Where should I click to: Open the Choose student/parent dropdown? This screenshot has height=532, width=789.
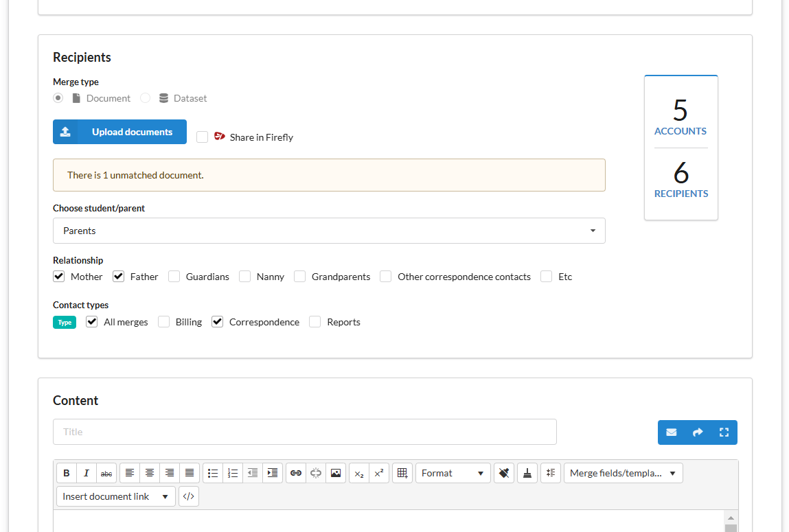tap(329, 231)
